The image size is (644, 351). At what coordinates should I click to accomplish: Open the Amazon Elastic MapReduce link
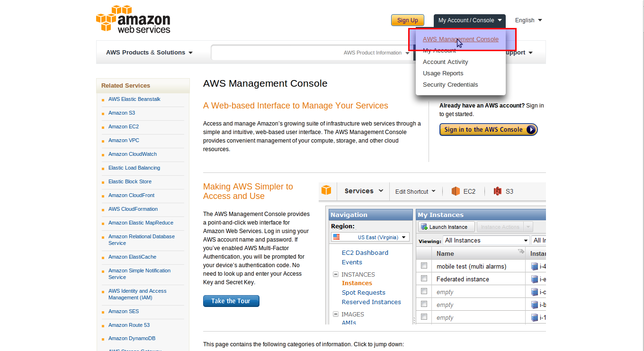(141, 223)
